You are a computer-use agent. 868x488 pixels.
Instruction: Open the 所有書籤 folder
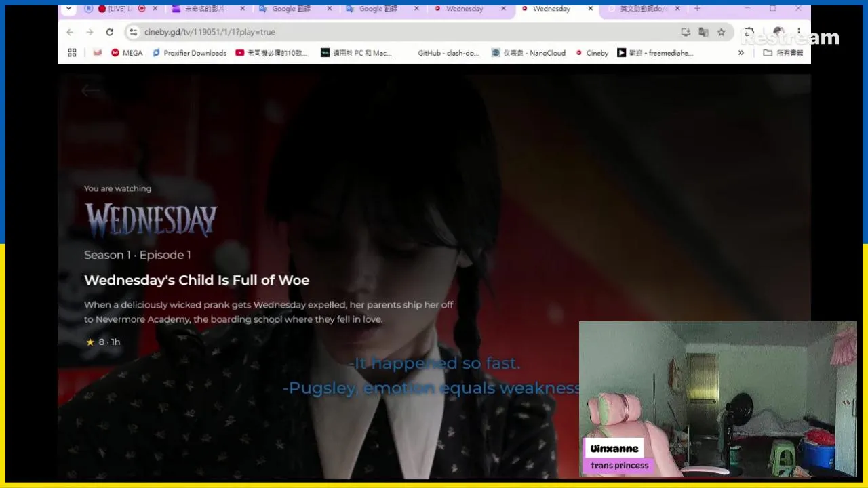tap(783, 53)
